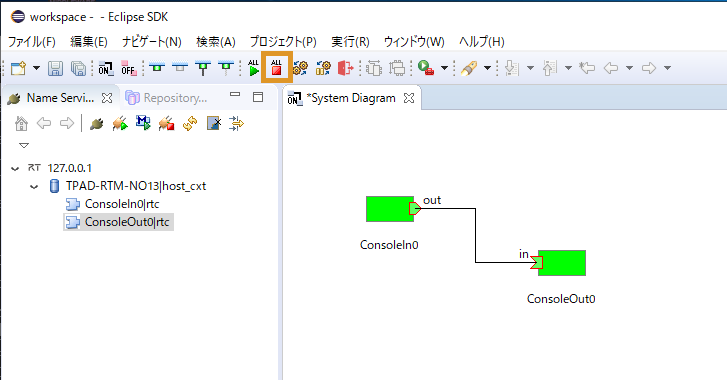The height and width of the screenshot is (380, 727).
Task: Select the green ConsoleOut0 component block
Action: click(x=562, y=263)
